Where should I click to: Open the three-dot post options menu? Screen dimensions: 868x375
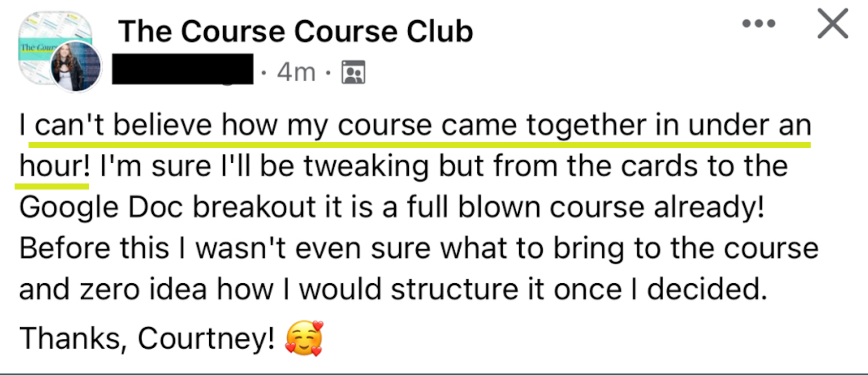click(758, 24)
